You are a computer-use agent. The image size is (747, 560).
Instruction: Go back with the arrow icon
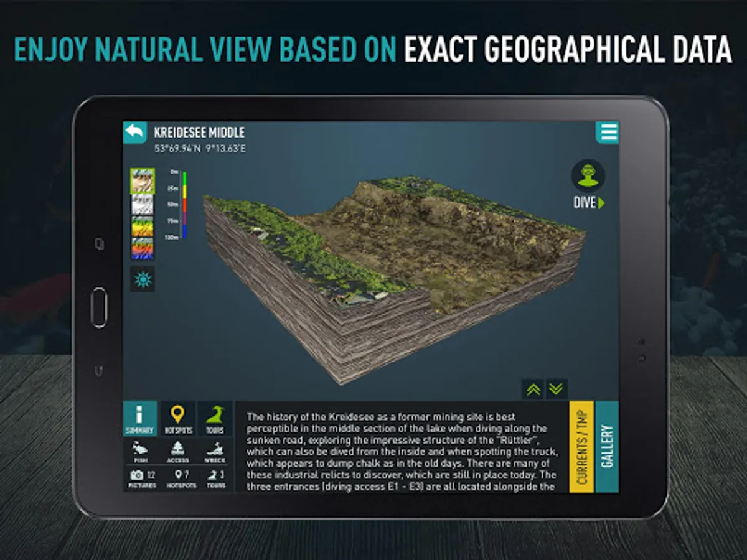point(134,132)
